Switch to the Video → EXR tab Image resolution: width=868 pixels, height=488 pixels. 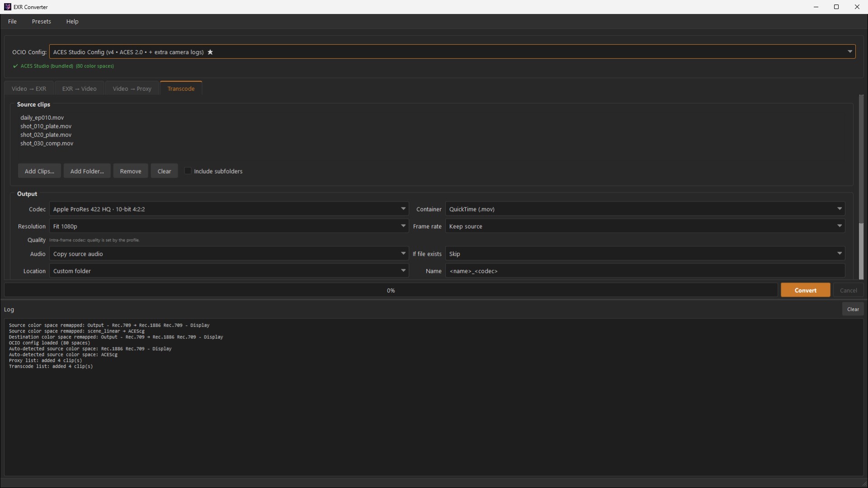[x=29, y=89]
